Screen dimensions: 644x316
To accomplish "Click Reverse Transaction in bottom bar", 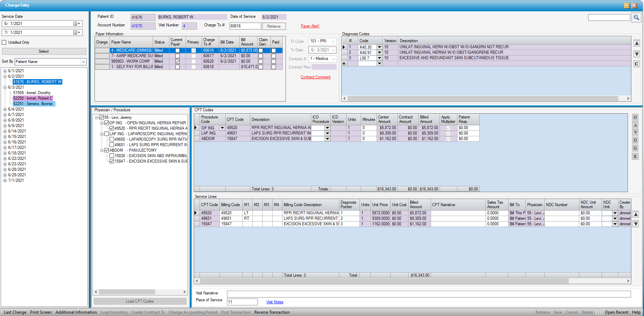I will tap(272, 312).
